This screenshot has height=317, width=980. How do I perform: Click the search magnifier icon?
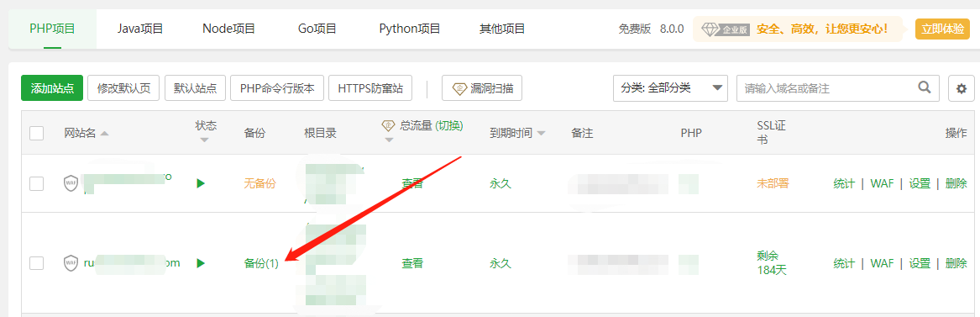coord(925,87)
